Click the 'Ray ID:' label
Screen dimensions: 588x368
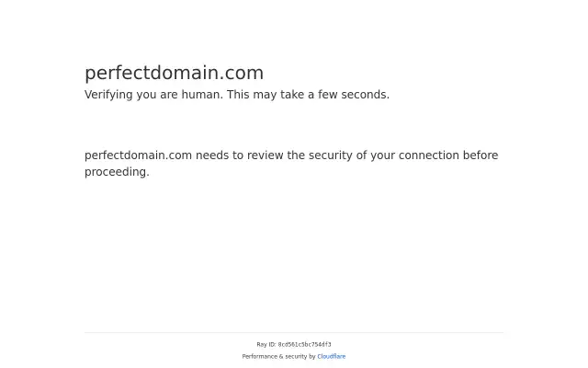[x=266, y=344]
